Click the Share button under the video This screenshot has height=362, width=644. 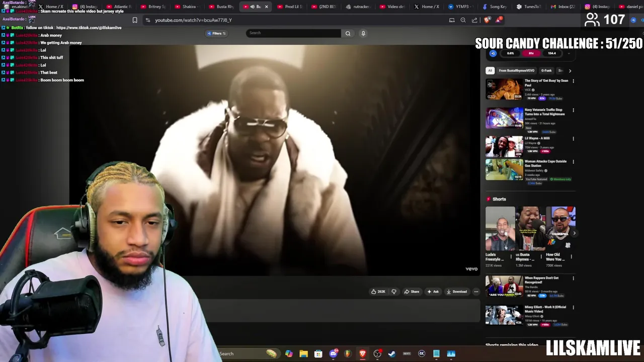(412, 292)
